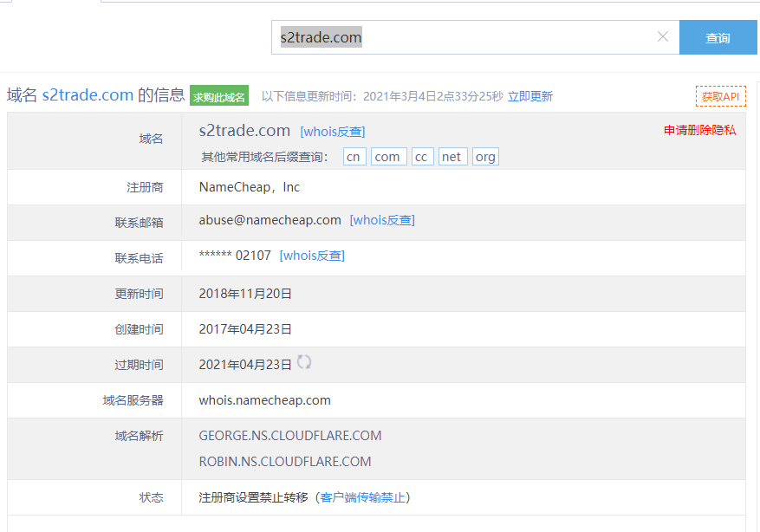The height and width of the screenshot is (532, 760).
Task: Click the 查询 search button
Action: click(718, 38)
